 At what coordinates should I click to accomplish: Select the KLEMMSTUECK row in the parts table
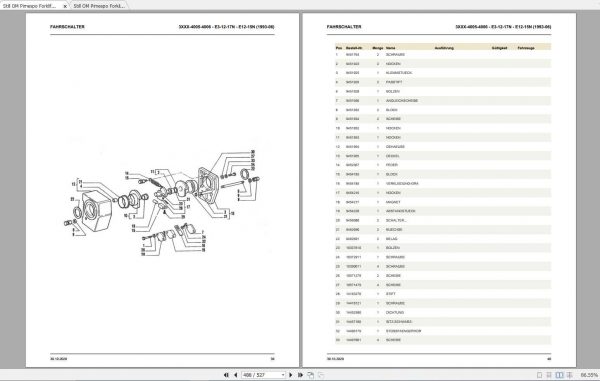tap(443, 73)
